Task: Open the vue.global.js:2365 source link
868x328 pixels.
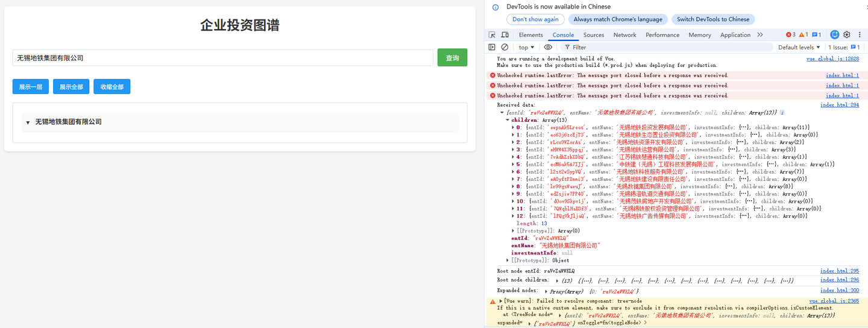Action: [x=834, y=300]
